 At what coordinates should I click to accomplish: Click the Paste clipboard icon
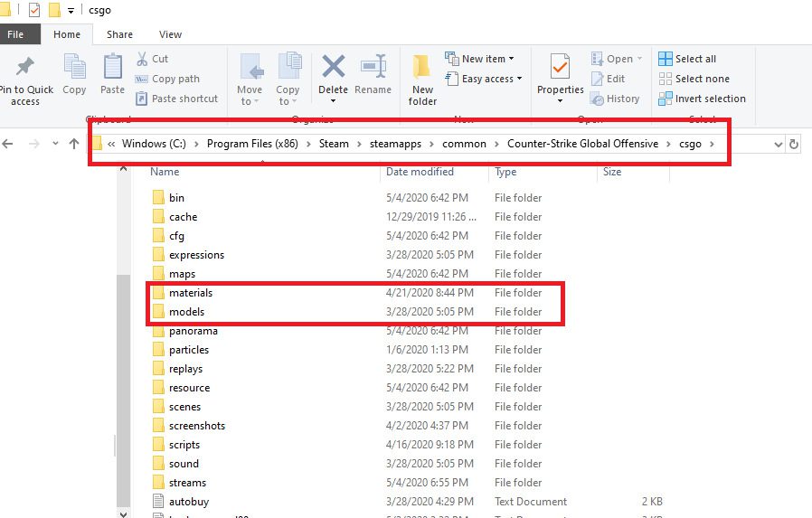pyautogui.click(x=112, y=67)
